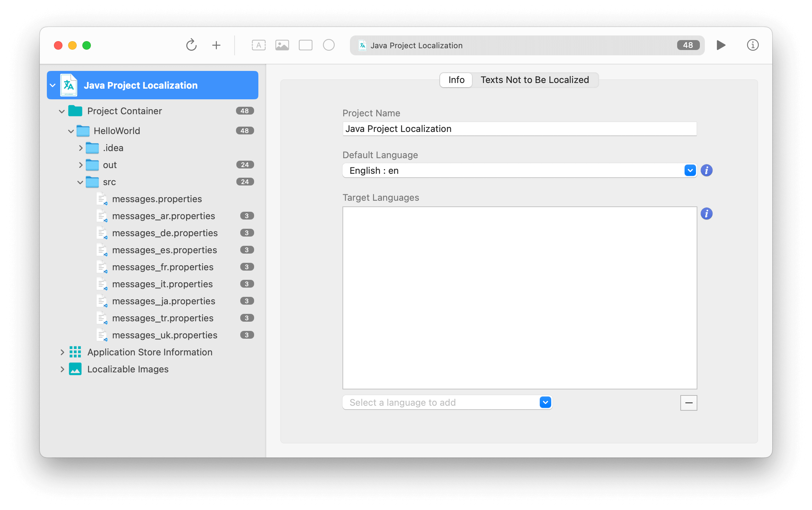Click the Project Name text field

click(519, 129)
